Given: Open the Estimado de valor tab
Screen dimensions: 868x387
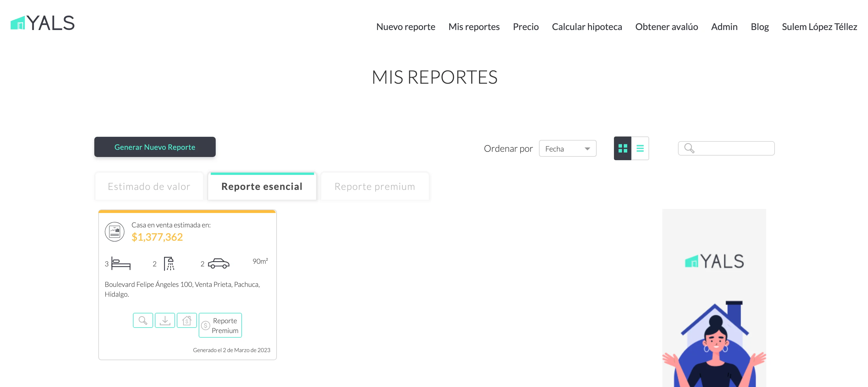Looking at the screenshot, I should [x=149, y=186].
